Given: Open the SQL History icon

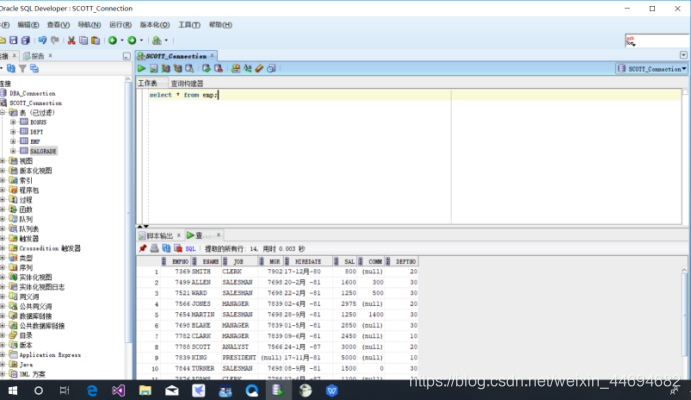Looking at the screenshot, I should point(271,68).
